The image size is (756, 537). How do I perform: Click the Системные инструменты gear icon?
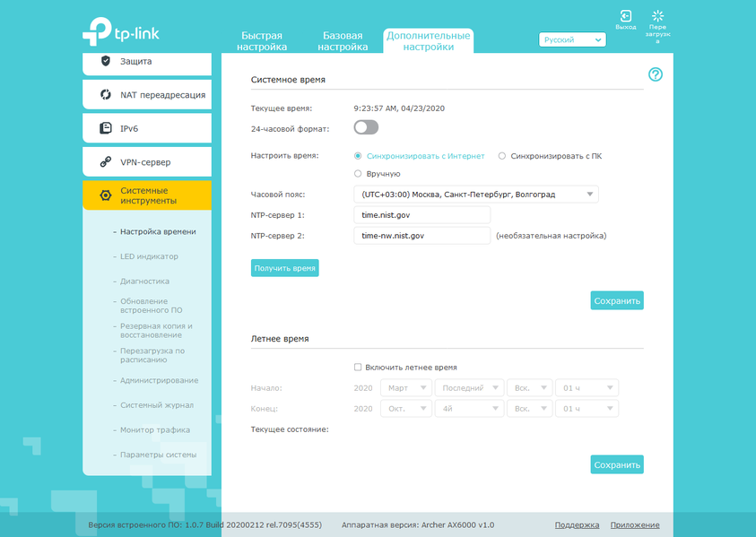tap(106, 195)
